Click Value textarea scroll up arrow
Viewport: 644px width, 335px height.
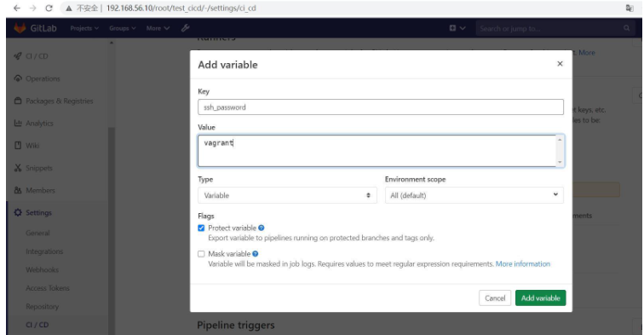[x=560, y=140]
